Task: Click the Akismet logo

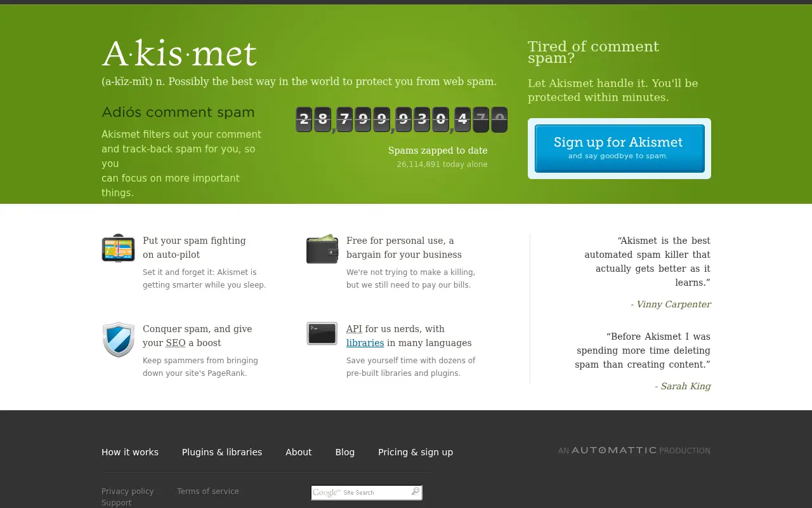Action: pyautogui.click(x=180, y=54)
